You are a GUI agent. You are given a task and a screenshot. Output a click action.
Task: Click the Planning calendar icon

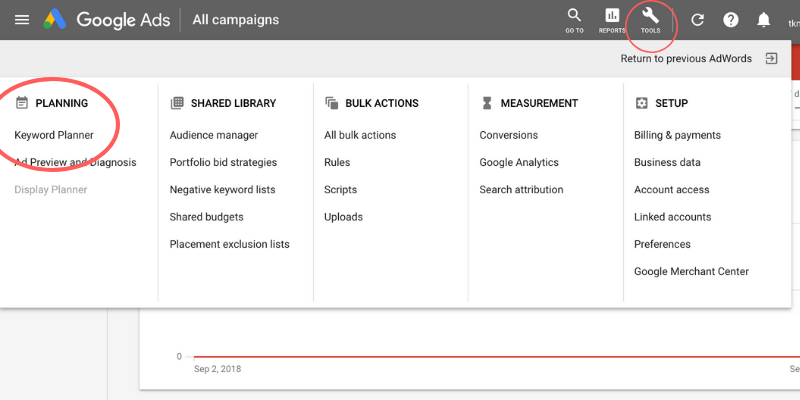click(21, 103)
